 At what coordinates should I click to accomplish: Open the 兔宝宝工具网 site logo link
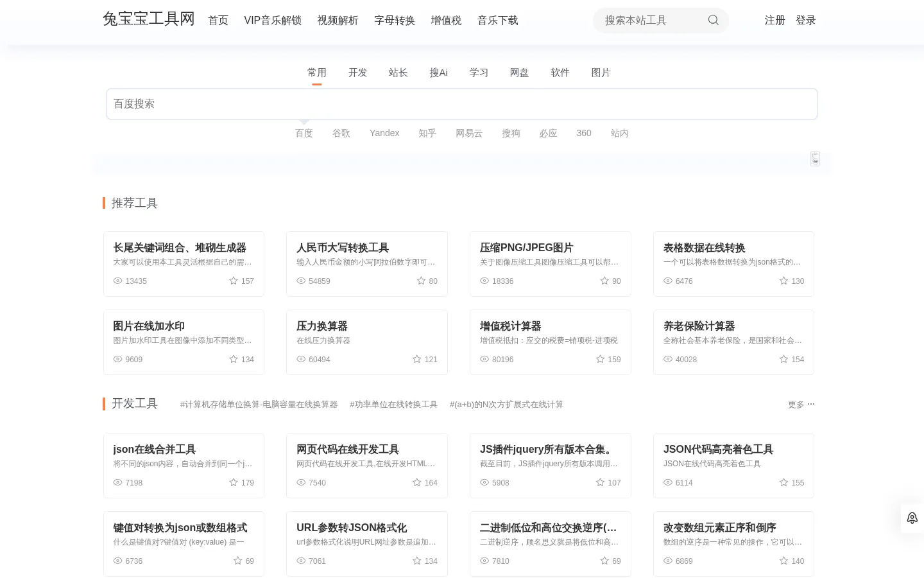[x=149, y=19]
